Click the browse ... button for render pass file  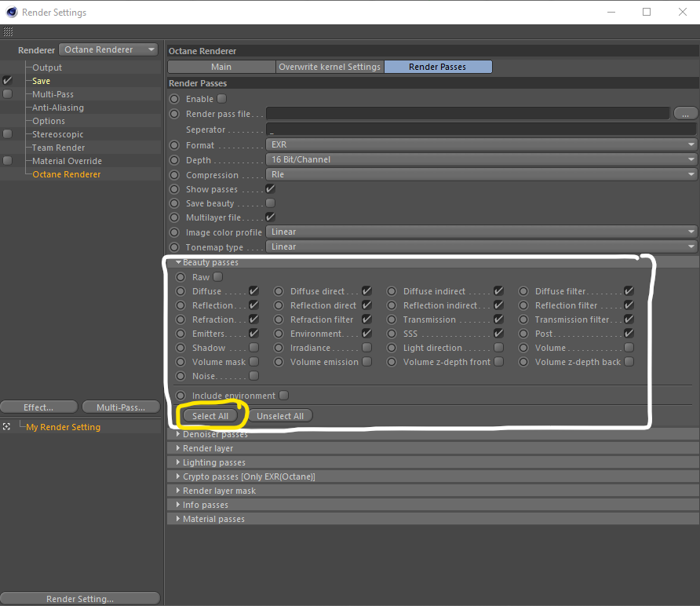click(685, 114)
